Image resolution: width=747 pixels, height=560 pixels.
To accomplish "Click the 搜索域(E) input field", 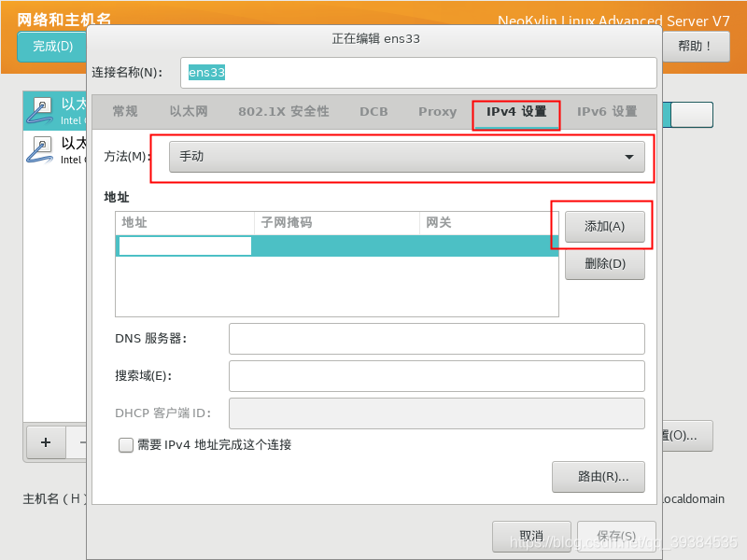I will click(x=436, y=376).
